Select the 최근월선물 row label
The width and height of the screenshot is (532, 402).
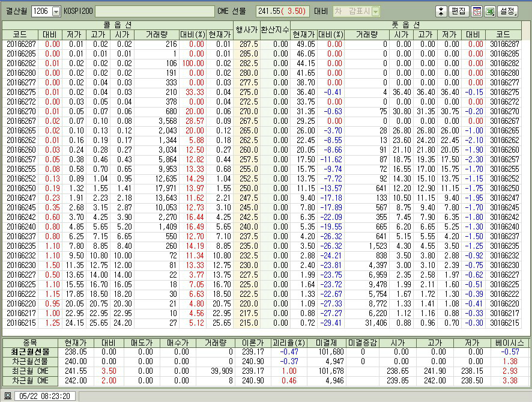[x=29, y=352]
